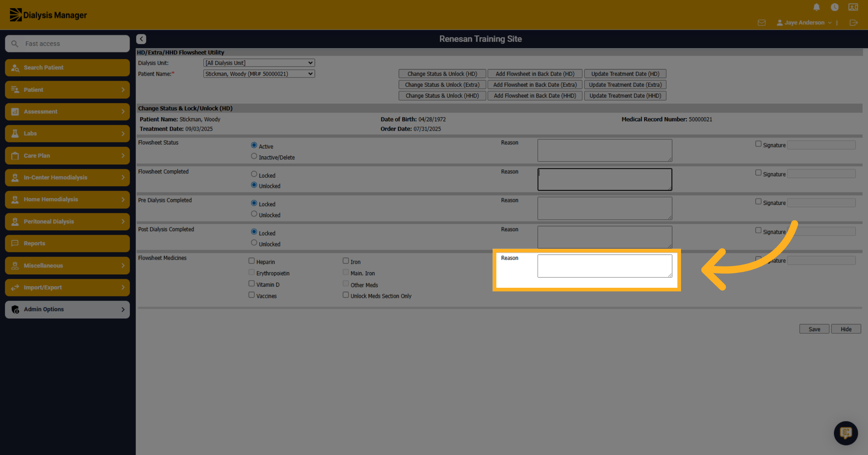This screenshot has height=455, width=868.
Task: Click the logout icon in header
Action: (854, 23)
